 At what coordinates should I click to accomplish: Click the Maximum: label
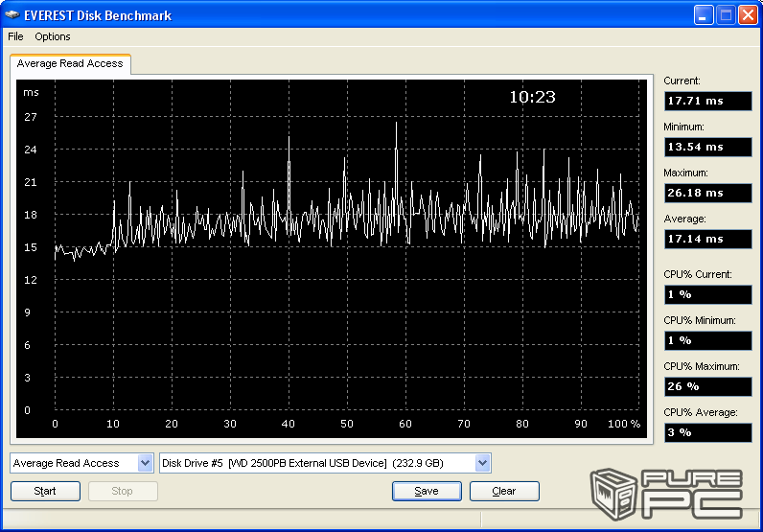click(x=685, y=173)
